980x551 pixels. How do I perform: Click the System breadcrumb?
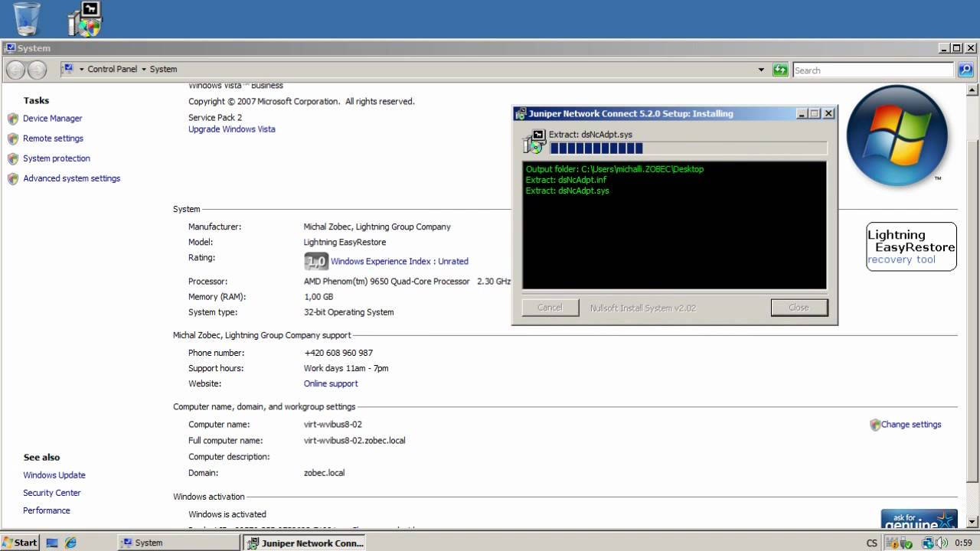(x=163, y=70)
